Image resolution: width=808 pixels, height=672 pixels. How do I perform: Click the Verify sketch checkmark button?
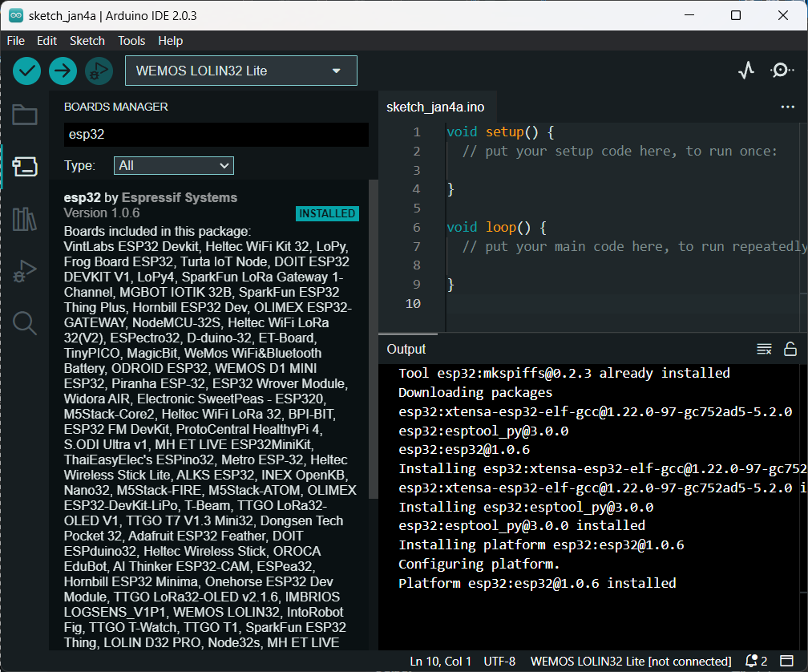point(26,71)
